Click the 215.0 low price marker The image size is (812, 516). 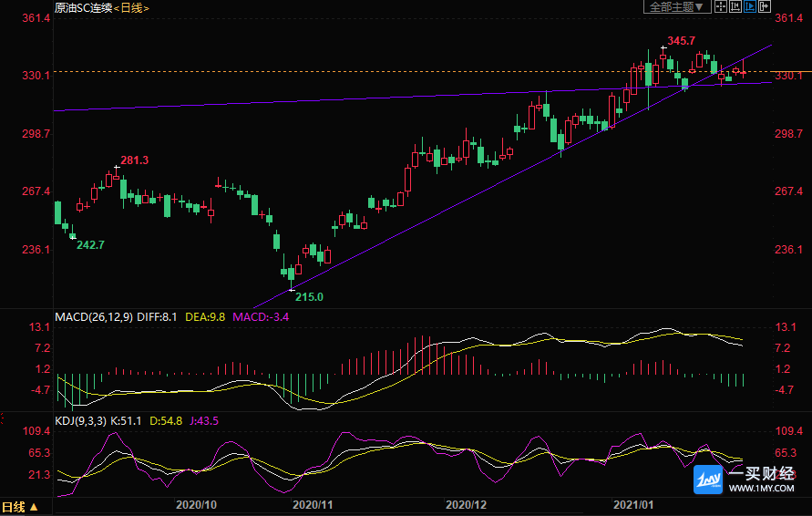click(309, 297)
